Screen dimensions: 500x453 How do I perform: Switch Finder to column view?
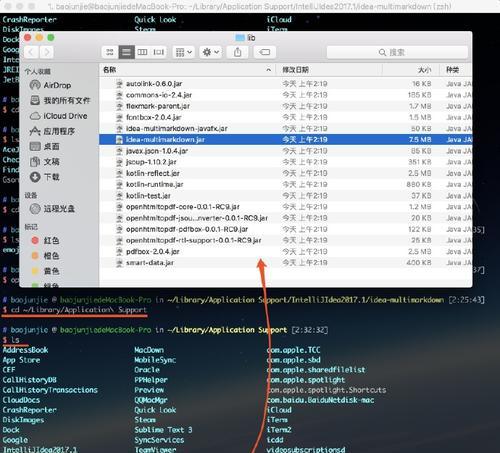pos(142,52)
